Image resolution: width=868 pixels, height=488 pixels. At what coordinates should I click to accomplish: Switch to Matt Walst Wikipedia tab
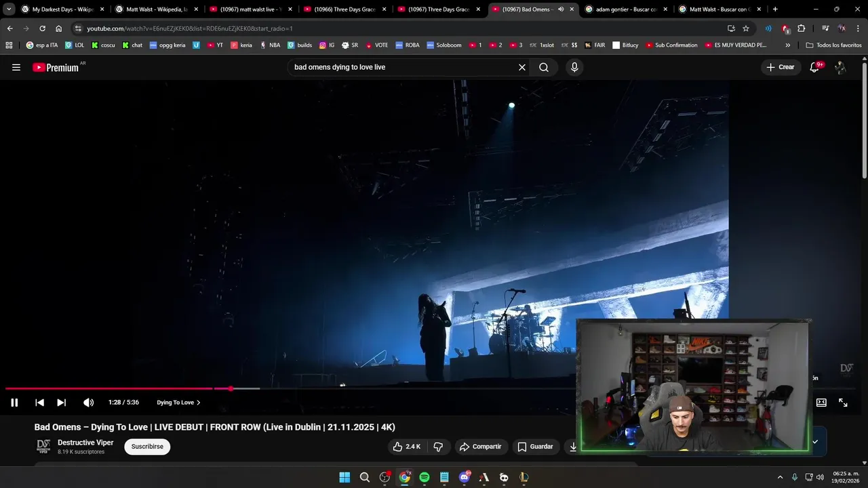[x=156, y=9]
